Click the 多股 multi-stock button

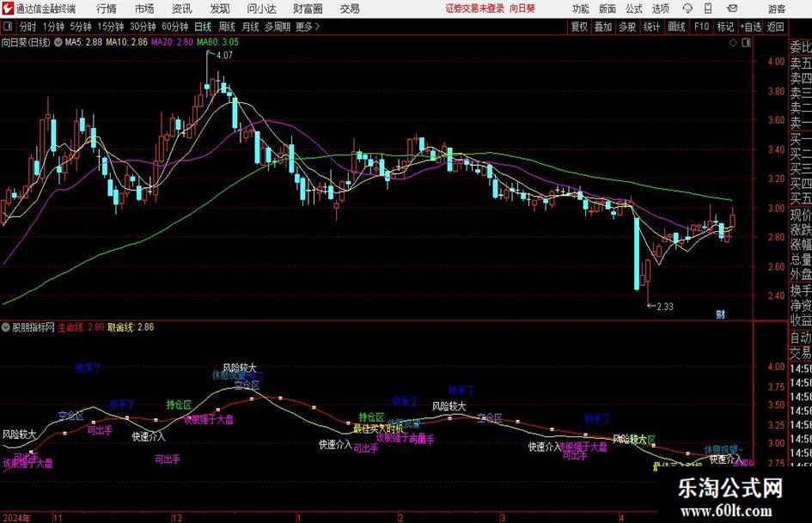[627, 27]
